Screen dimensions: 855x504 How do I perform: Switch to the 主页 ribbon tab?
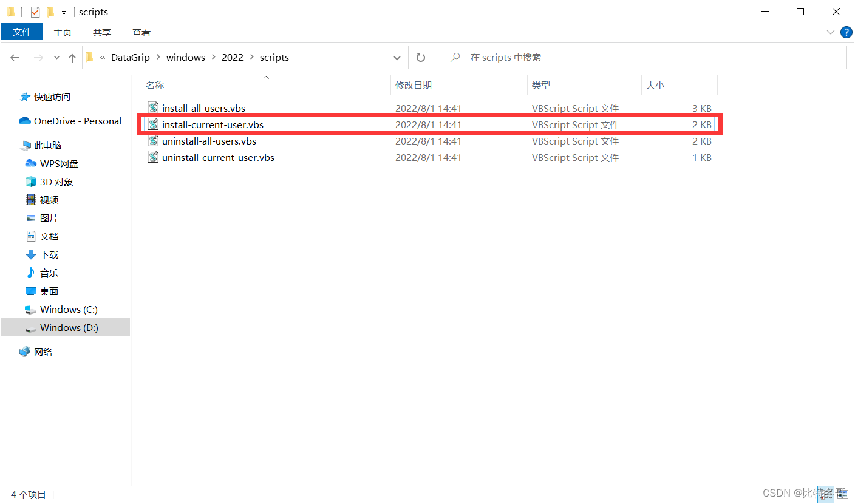63,32
